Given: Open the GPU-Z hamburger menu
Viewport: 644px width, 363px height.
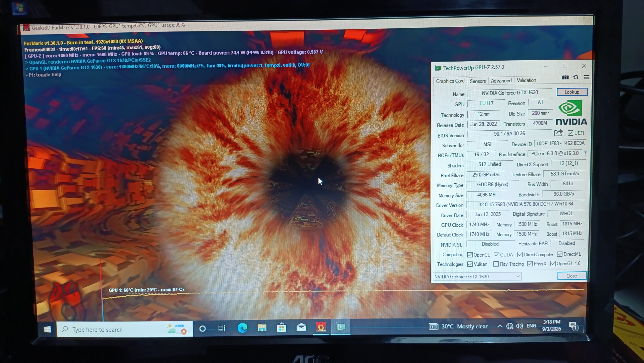Looking at the screenshot, I should tap(586, 77).
